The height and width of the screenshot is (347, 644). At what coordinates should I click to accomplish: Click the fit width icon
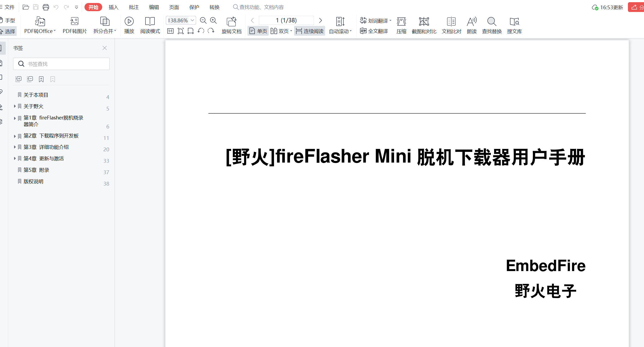point(191,31)
